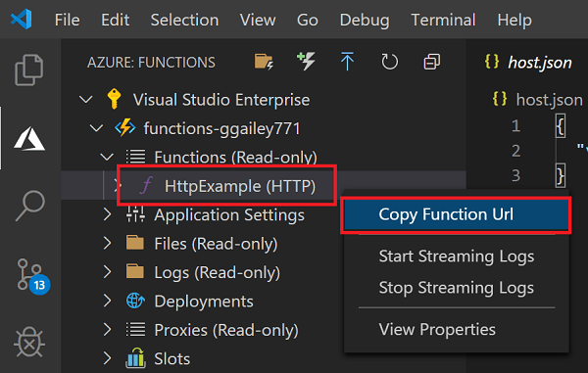Refresh the Azure Functions tree
The height and width of the screenshot is (373, 588).
pyautogui.click(x=390, y=62)
